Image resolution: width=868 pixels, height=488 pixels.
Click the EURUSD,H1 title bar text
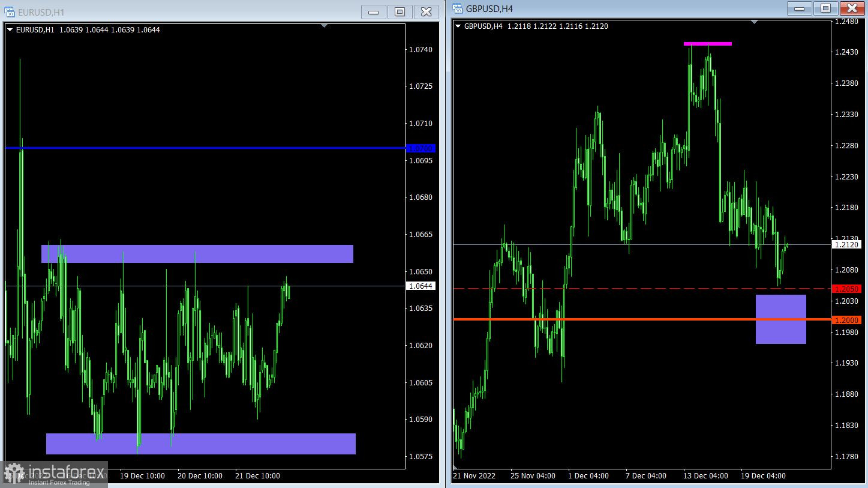(41, 12)
